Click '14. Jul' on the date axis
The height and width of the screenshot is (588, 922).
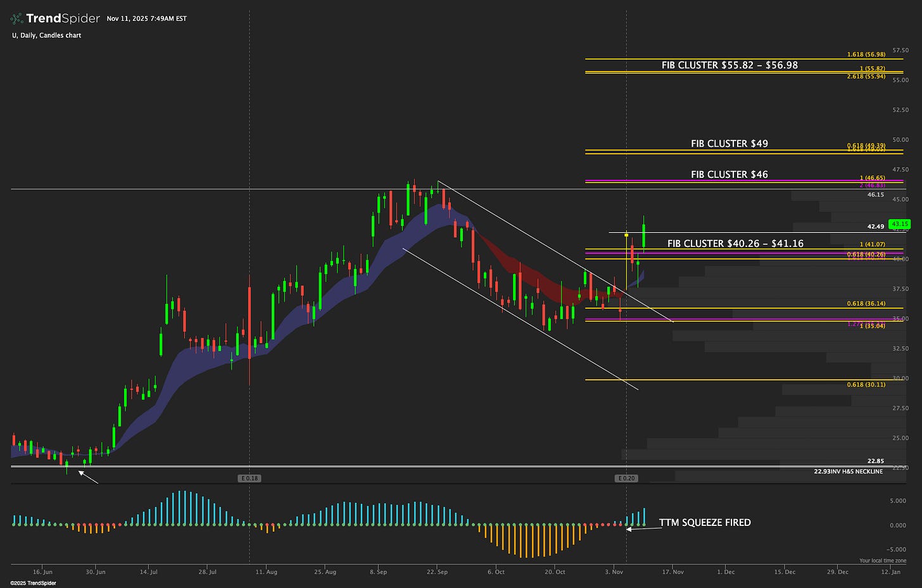tap(148, 572)
